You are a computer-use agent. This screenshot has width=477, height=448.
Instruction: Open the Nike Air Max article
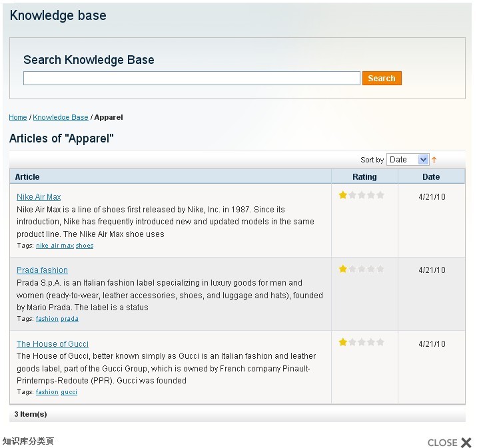[x=39, y=197]
